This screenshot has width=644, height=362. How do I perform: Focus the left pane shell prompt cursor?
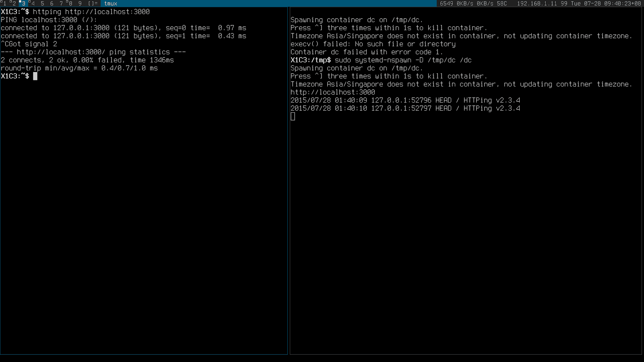(35, 76)
